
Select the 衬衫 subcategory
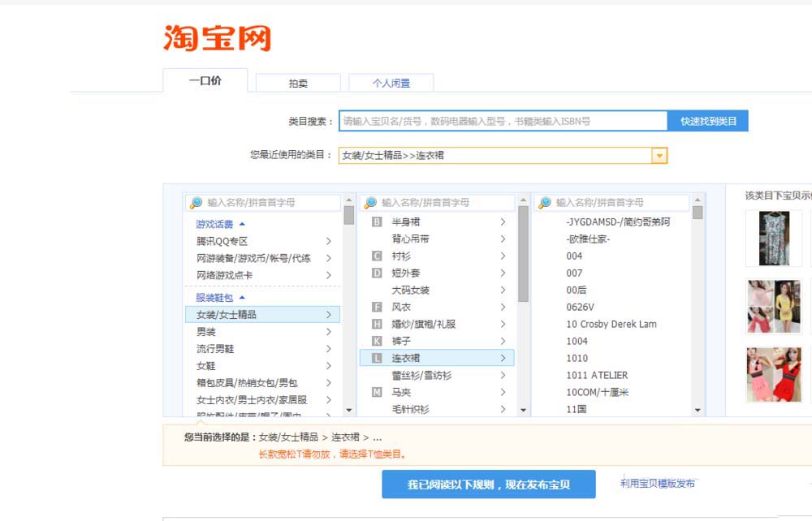437,256
